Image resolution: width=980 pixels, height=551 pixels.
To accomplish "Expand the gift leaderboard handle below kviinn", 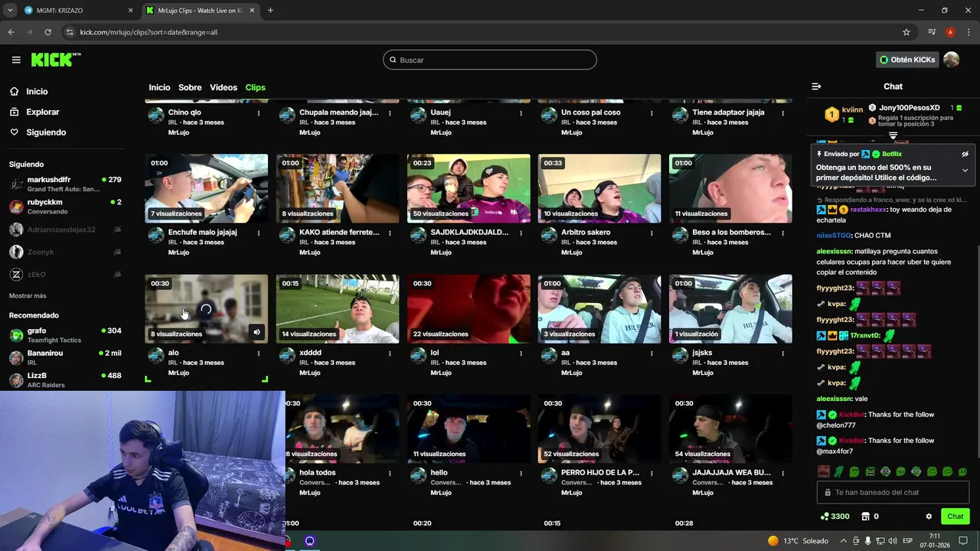I will tap(893, 135).
